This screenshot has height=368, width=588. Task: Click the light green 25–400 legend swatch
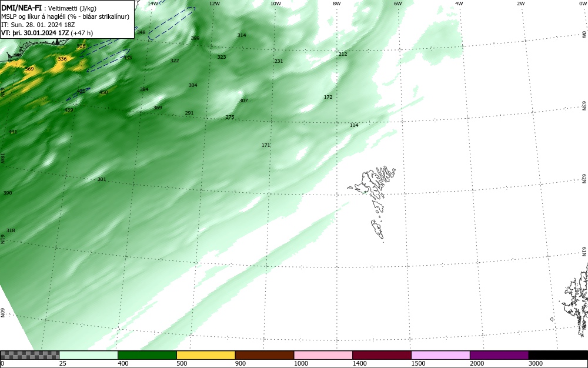pyautogui.click(x=89, y=355)
